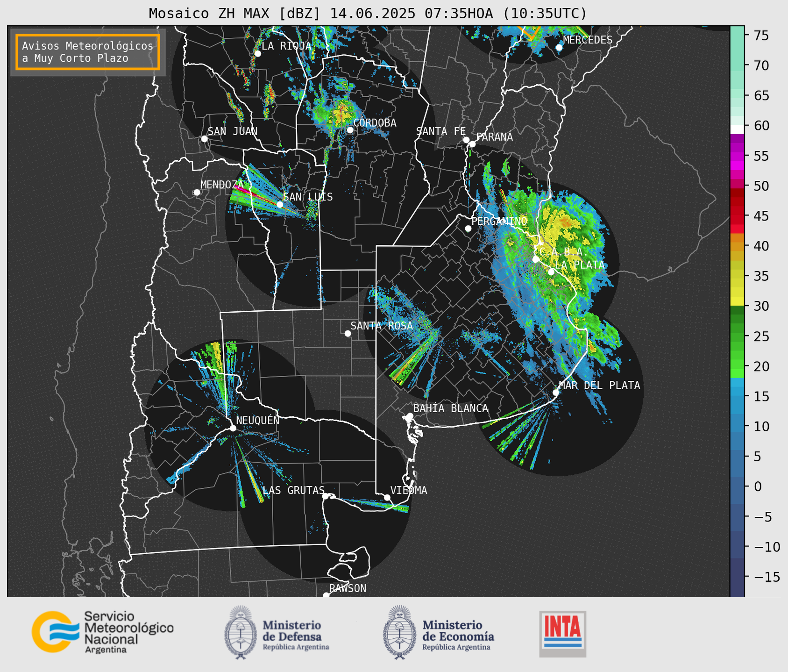Click the Paraná city marker dot
This screenshot has width=788, height=672.
472,144
